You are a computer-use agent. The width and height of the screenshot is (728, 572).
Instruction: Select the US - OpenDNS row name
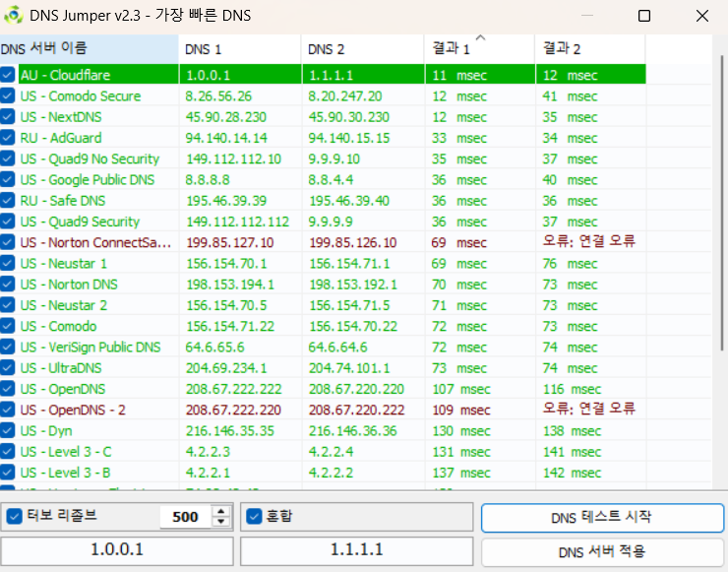coord(63,389)
